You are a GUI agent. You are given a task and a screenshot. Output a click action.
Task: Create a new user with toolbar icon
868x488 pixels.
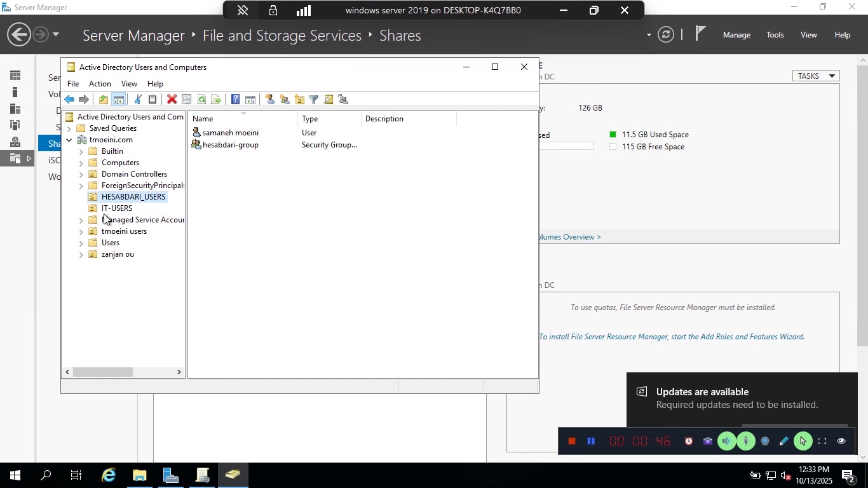click(269, 100)
